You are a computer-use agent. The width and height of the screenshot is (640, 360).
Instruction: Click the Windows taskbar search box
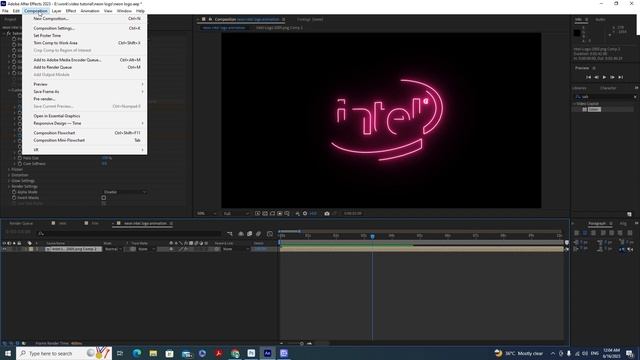pyautogui.click(x=64, y=353)
